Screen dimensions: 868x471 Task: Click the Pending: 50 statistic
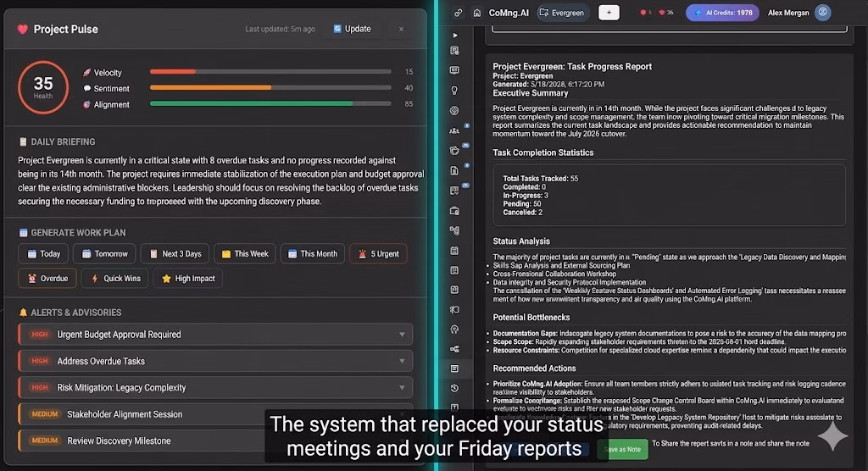[x=522, y=203]
